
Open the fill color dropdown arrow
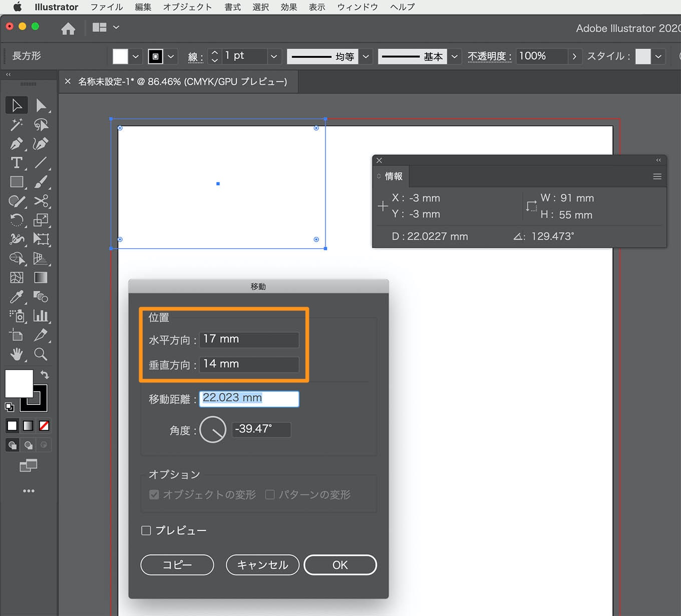click(136, 57)
